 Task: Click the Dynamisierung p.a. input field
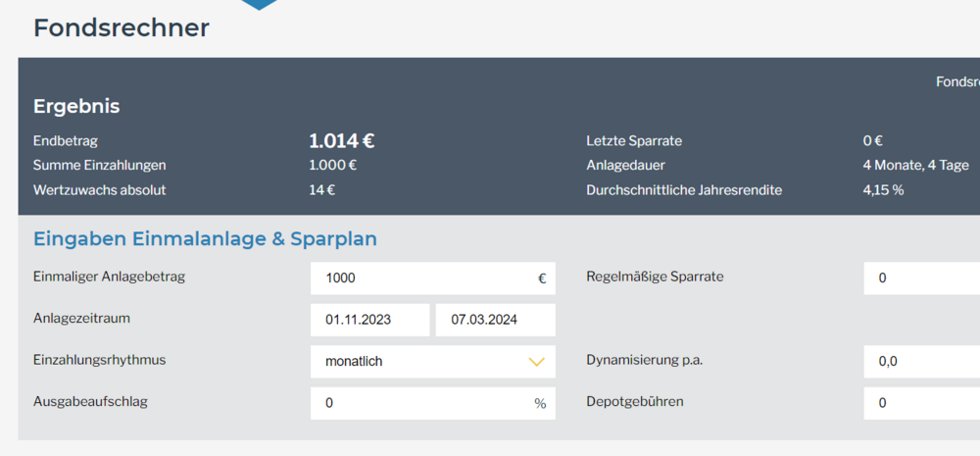tap(921, 361)
